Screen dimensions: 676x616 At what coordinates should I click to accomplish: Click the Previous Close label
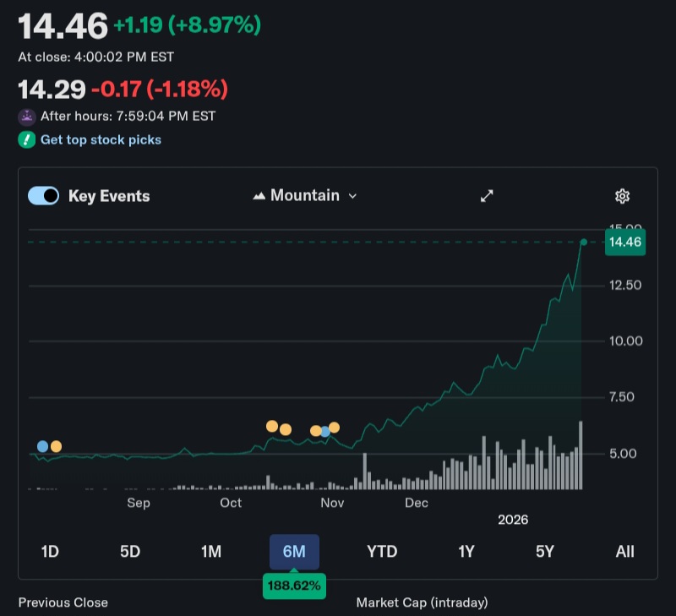[x=63, y=602]
